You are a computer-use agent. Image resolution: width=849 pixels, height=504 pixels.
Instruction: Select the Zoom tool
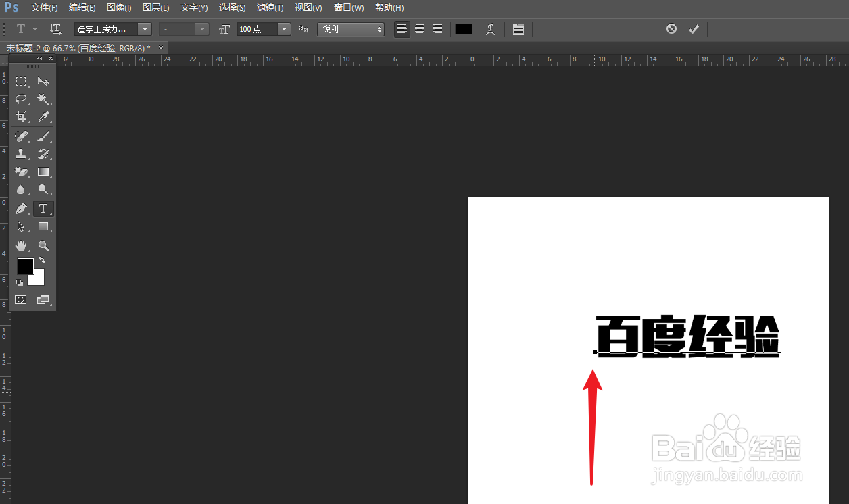[43, 246]
